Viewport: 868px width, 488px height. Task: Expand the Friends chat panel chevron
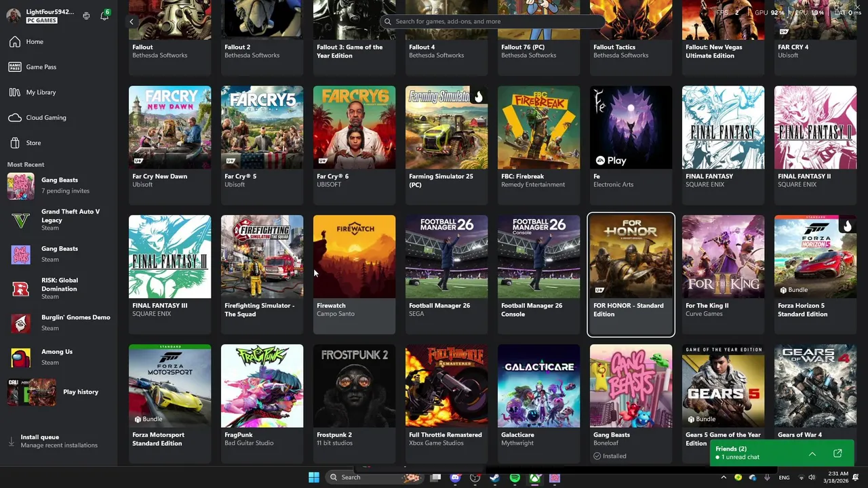(812, 453)
